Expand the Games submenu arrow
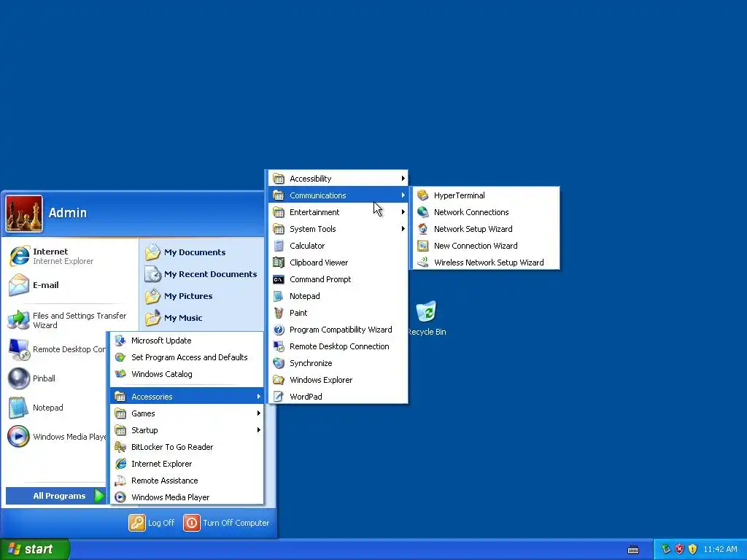 click(x=259, y=413)
